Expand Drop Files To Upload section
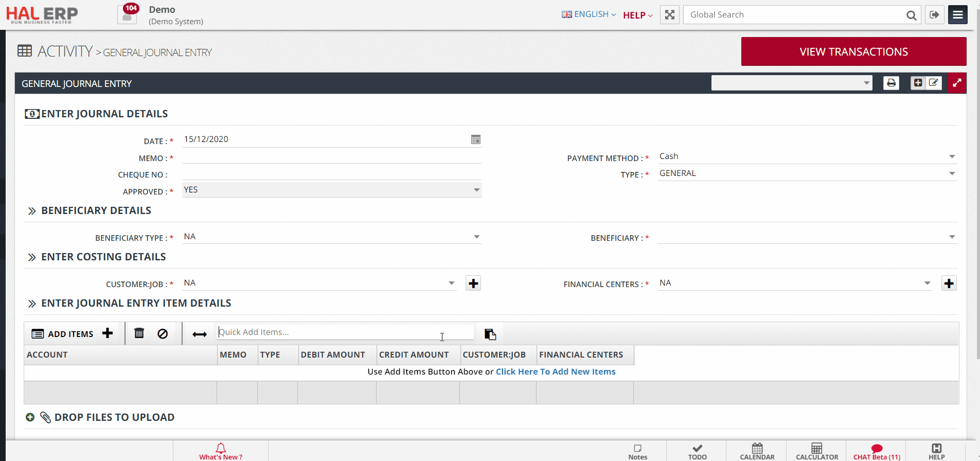 pyautogui.click(x=30, y=417)
